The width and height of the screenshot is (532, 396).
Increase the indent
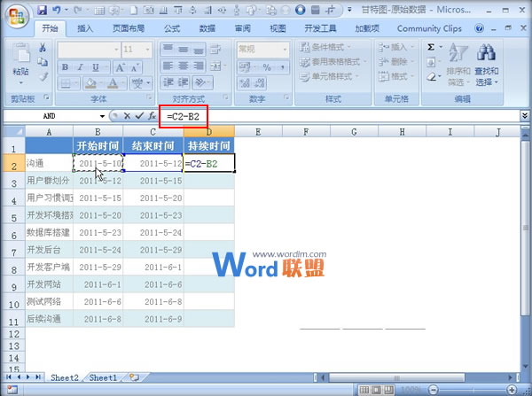[184, 82]
